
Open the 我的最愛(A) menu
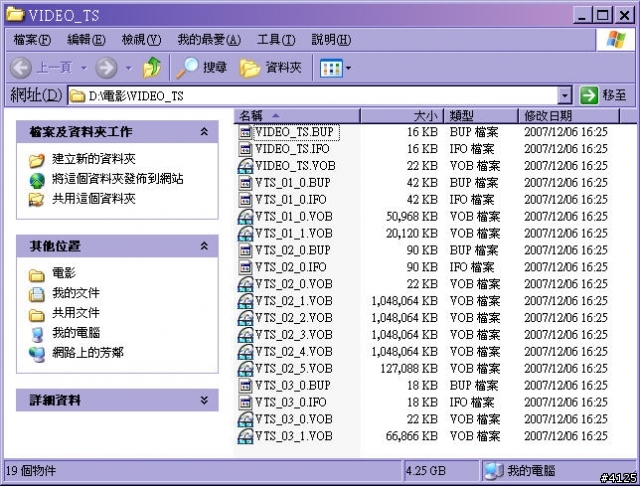pos(209,40)
